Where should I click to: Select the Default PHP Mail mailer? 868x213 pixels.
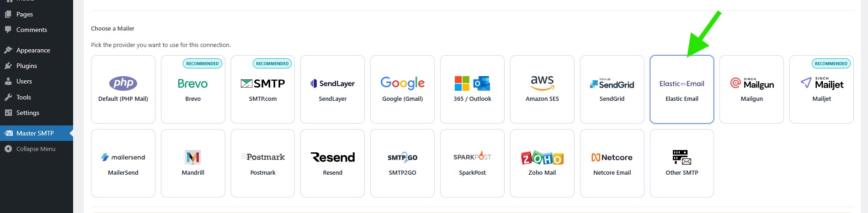pyautogui.click(x=123, y=89)
